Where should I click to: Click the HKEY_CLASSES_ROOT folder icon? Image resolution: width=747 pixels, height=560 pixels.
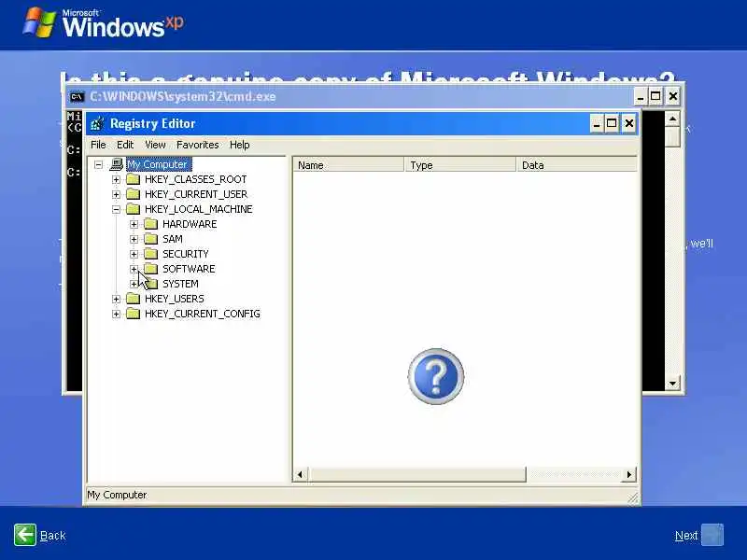pos(133,179)
